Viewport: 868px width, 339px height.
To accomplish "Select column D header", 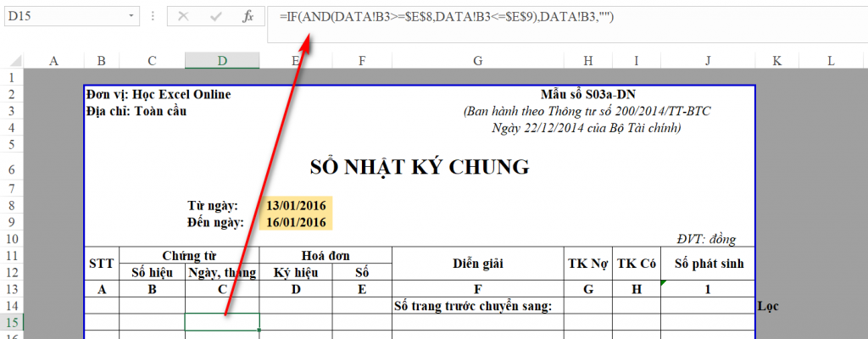I will click(222, 61).
